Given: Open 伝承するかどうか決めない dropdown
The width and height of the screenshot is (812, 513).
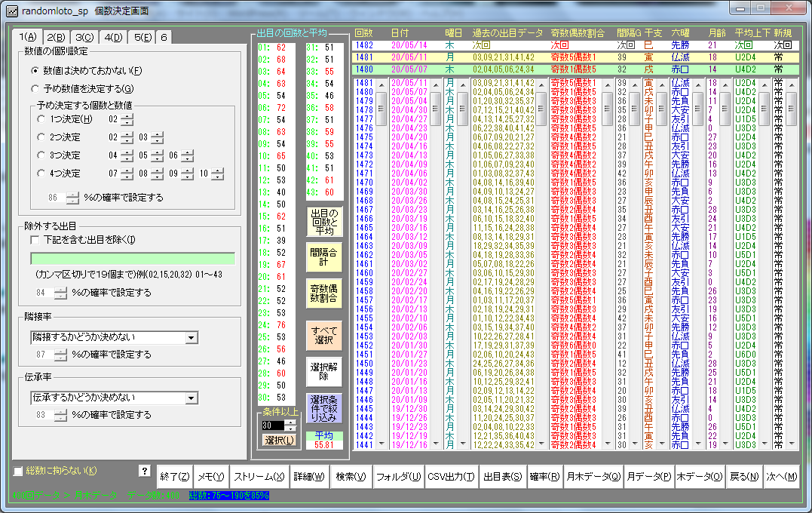Looking at the screenshot, I should 192,398.
